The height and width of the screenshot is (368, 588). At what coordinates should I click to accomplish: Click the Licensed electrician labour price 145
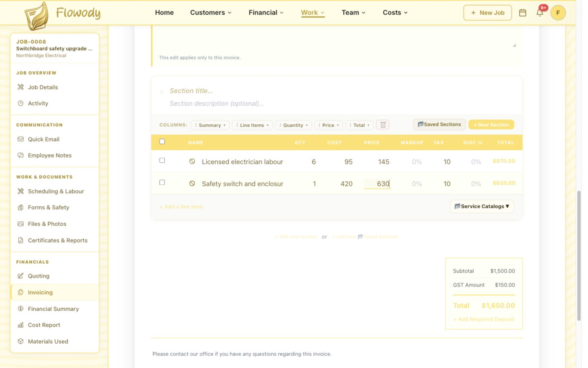(x=383, y=162)
